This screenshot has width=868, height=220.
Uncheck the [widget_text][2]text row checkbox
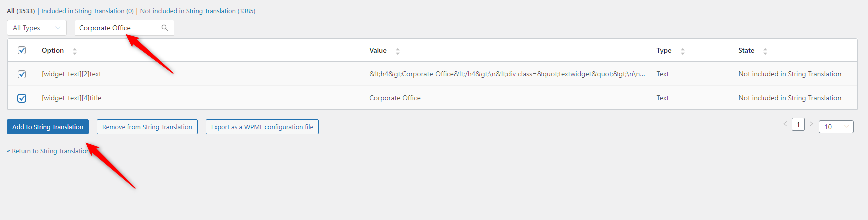click(x=22, y=74)
